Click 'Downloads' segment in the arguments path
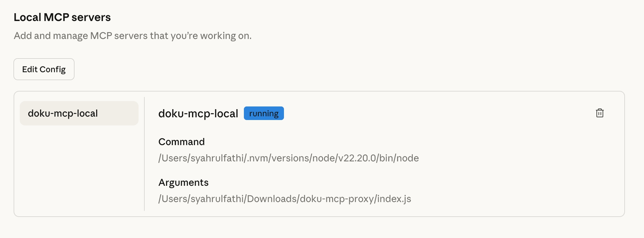The height and width of the screenshot is (238, 644). [x=272, y=199]
